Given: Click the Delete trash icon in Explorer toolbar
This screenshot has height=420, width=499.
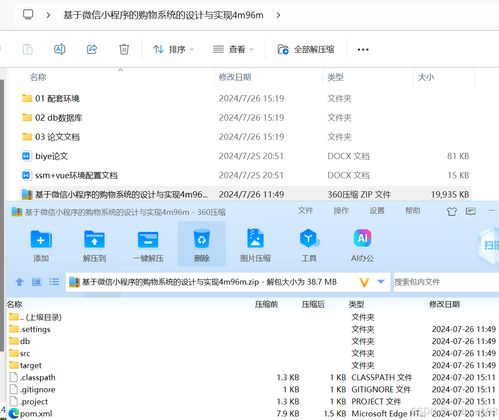Looking at the screenshot, I should (x=124, y=49).
